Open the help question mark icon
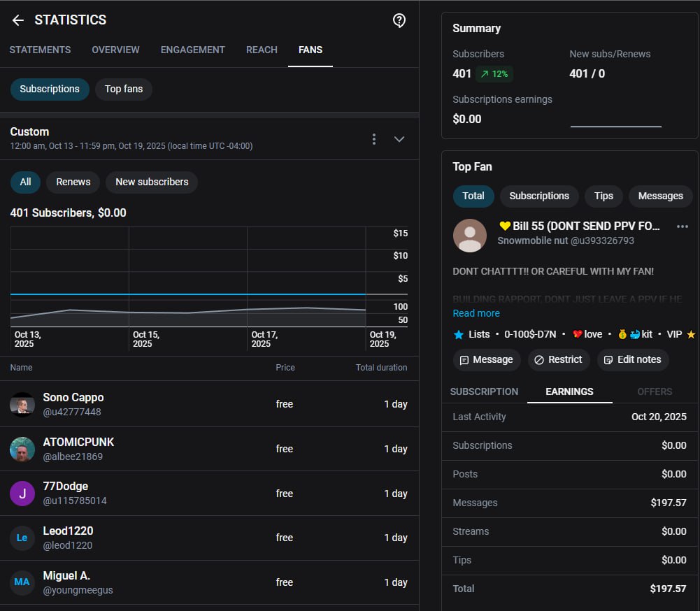The image size is (700, 611). 399,20
